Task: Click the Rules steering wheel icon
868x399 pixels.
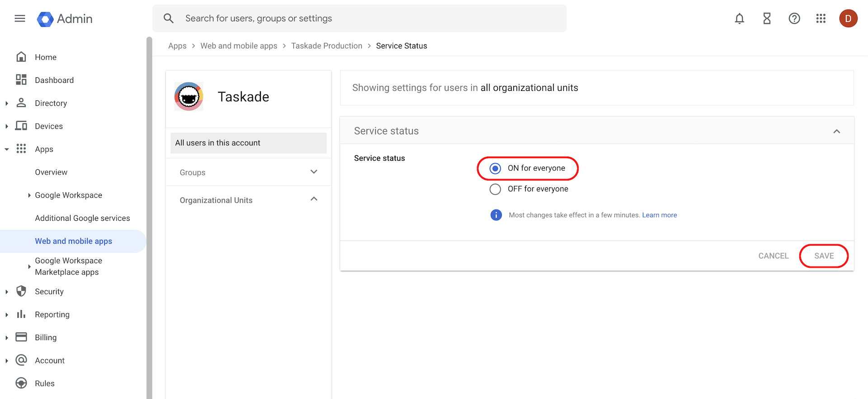Action: pyautogui.click(x=21, y=383)
